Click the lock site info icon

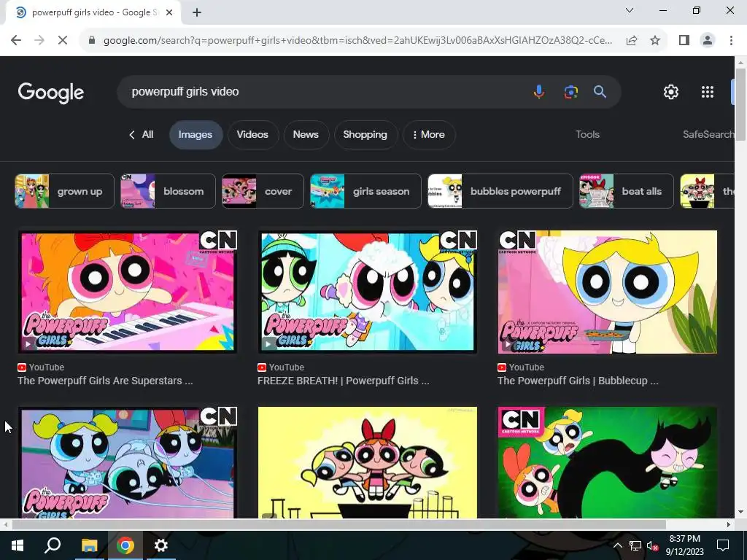[x=92, y=41]
